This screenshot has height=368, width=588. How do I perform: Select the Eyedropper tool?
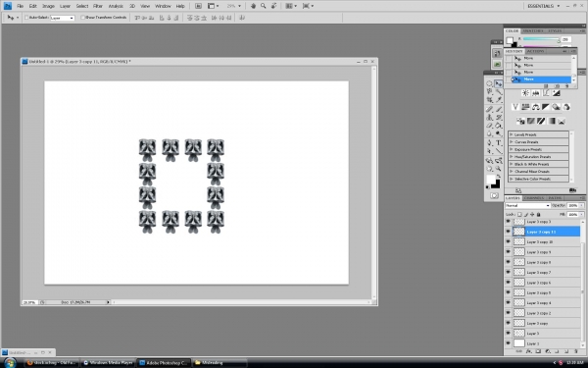click(499, 100)
